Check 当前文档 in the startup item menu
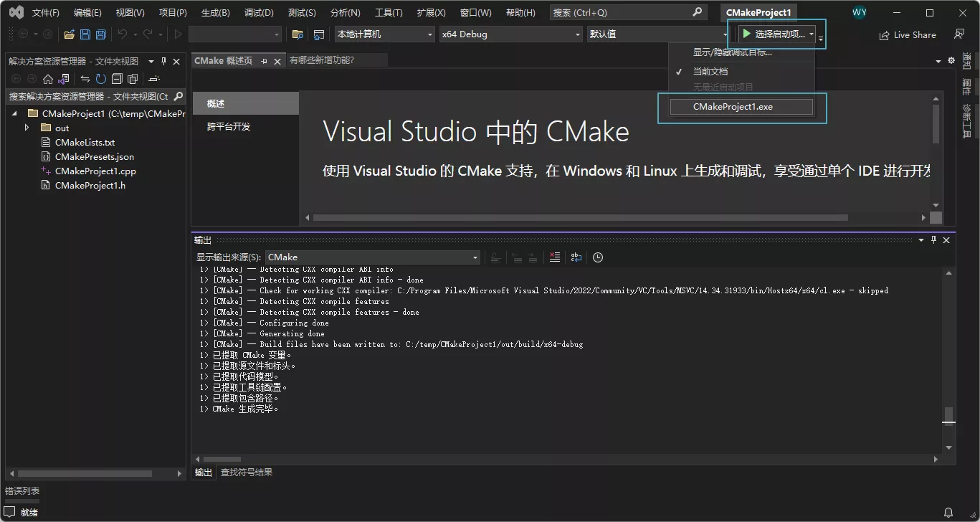 (x=710, y=70)
